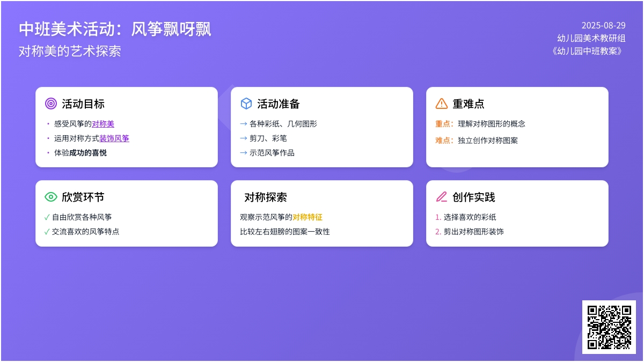Click the 对称探索 card heading
This screenshot has height=362, width=644.
coord(266,197)
